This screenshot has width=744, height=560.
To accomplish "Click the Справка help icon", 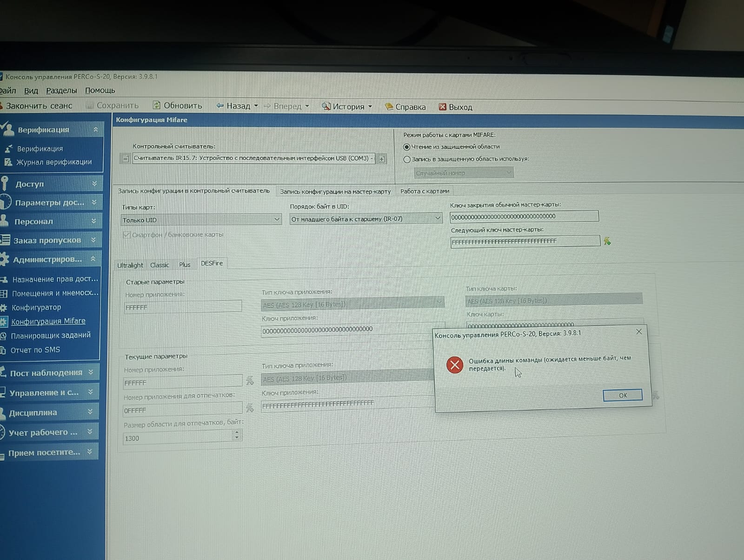I will [389, 107].
